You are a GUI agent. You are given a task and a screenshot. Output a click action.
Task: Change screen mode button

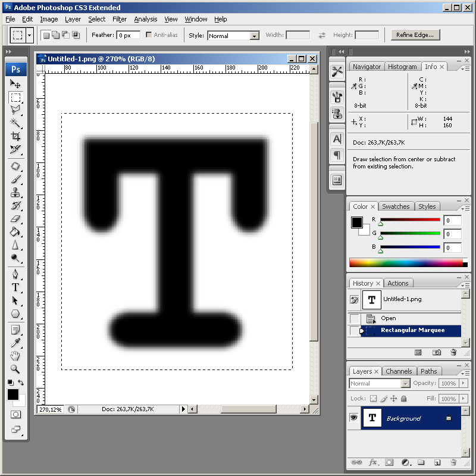[15, 429]
